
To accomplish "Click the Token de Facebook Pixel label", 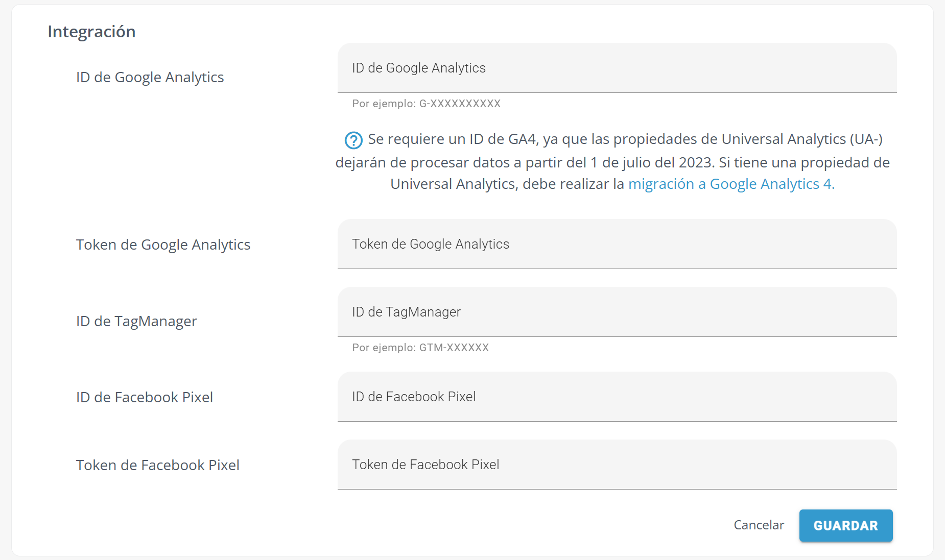I will (x=158, y=465).
